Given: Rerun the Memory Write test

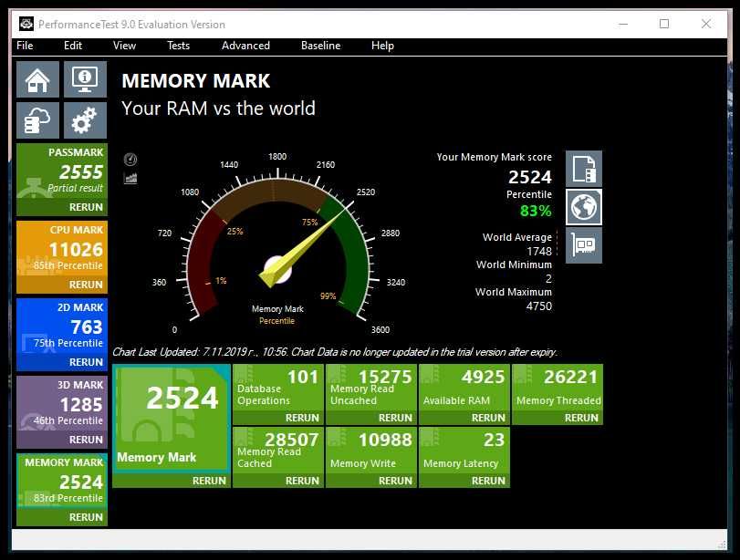Looking at the screenshot, I should tap(395, 481).
